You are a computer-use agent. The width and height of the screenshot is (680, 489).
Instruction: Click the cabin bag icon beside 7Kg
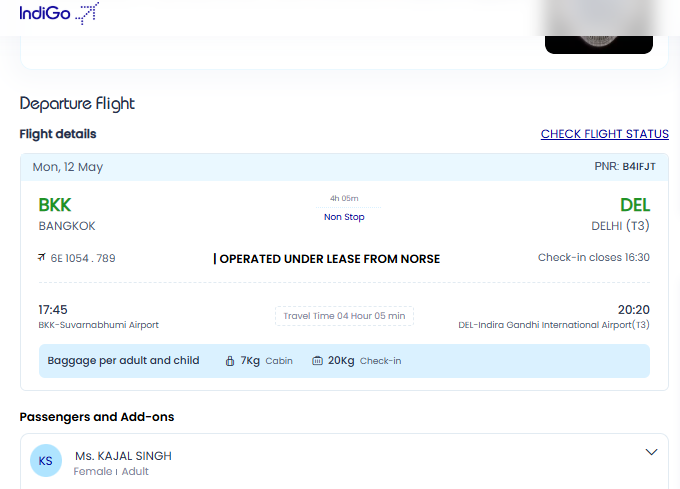coord(230,361)
